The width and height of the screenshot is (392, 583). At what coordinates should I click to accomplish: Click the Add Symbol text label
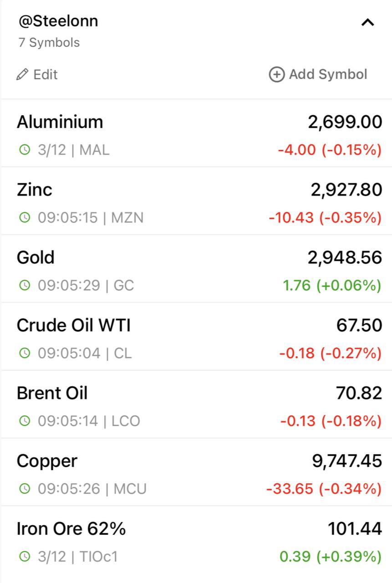[x=328, y=74]
